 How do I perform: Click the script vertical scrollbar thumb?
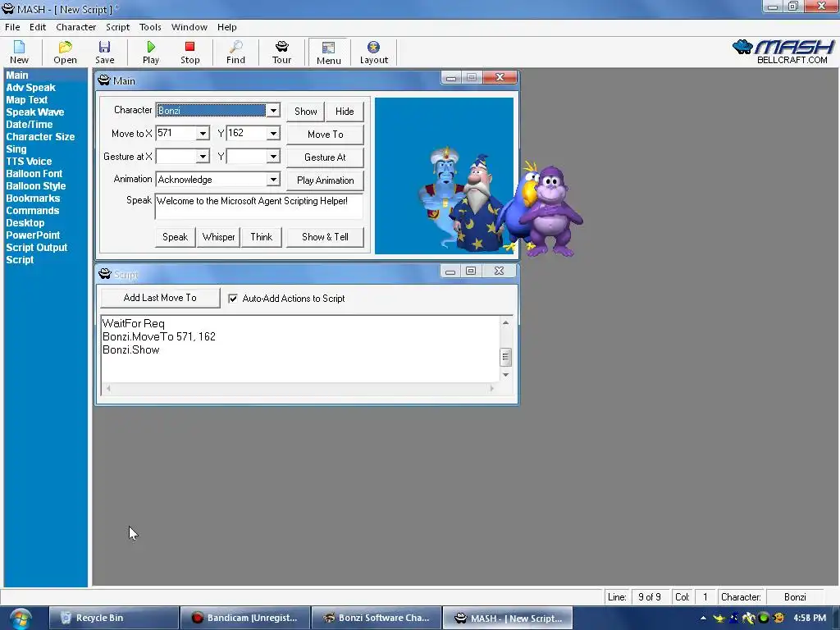[505, 357]
